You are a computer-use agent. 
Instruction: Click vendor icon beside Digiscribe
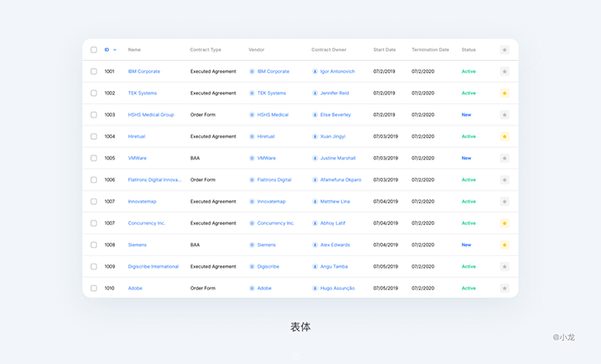(x=252, y=266)
